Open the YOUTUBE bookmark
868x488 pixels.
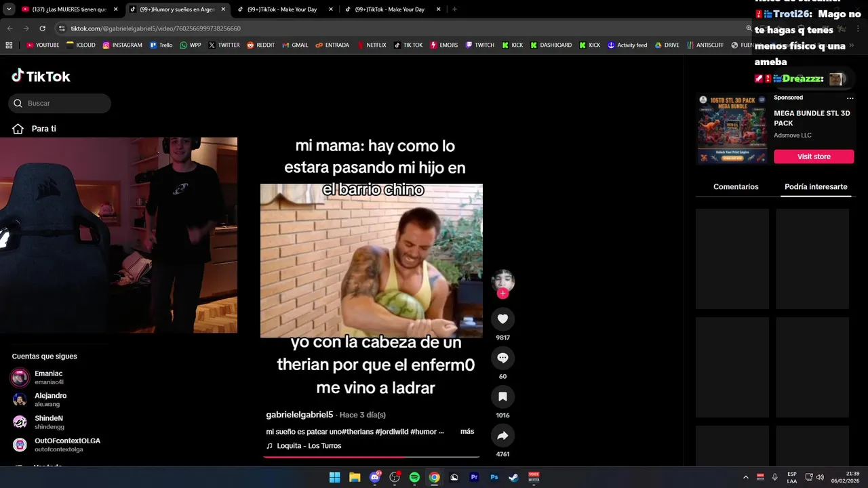[x=43, y=45]
